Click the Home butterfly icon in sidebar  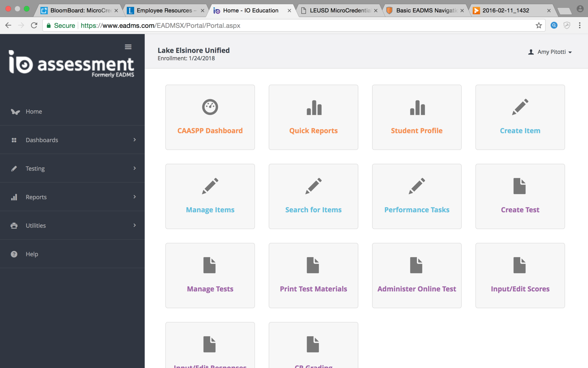click(x=16, y=112)
